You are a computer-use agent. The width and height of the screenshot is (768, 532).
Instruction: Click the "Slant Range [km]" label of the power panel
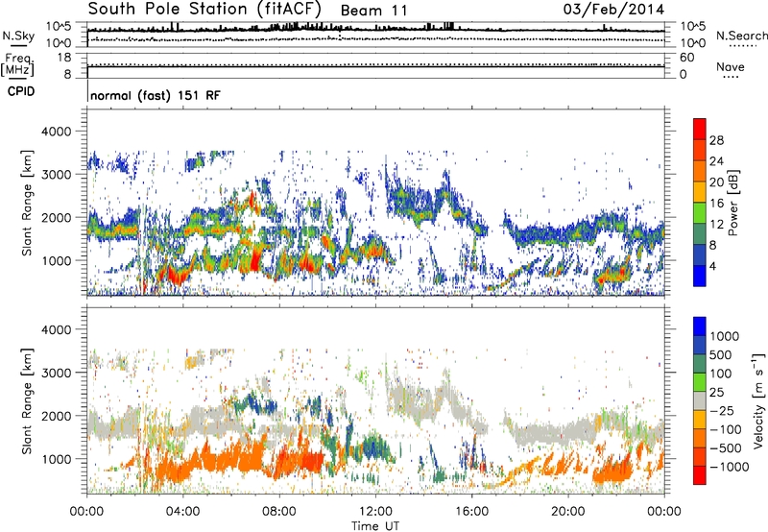click(x=27, y=203)
